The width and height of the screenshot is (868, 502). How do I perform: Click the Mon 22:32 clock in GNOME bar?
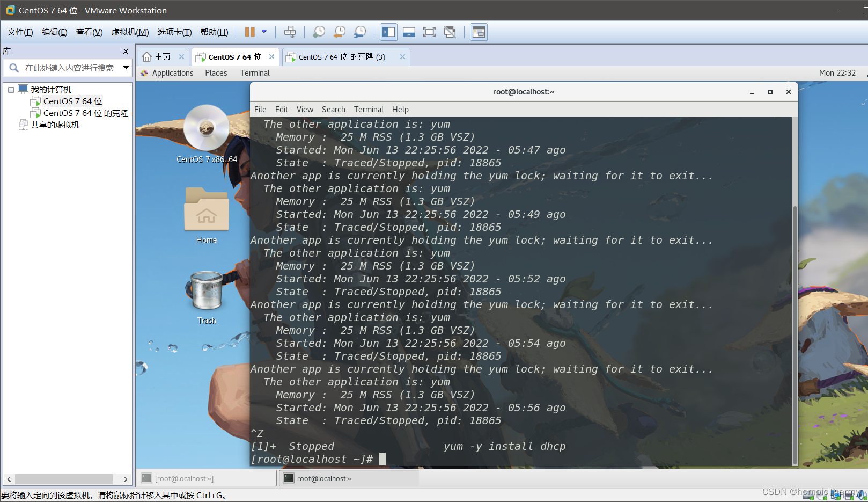coord(837,73)
